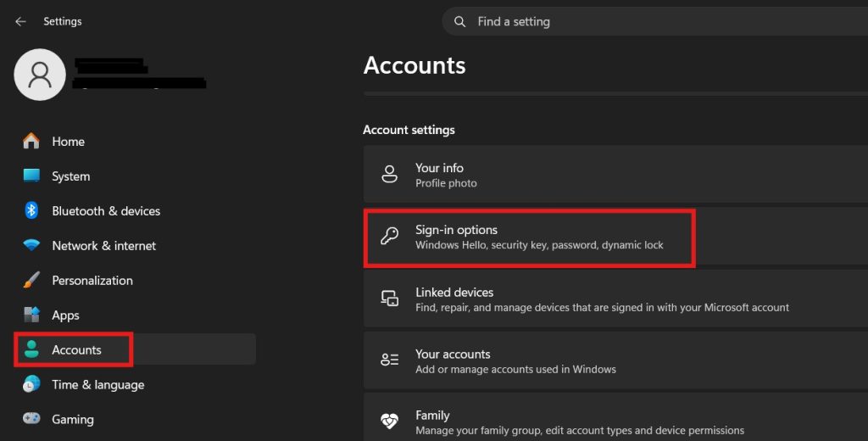Select Accounts in the sidebar
The height and width of the screenshot is (441, 868).
(135, 349)
